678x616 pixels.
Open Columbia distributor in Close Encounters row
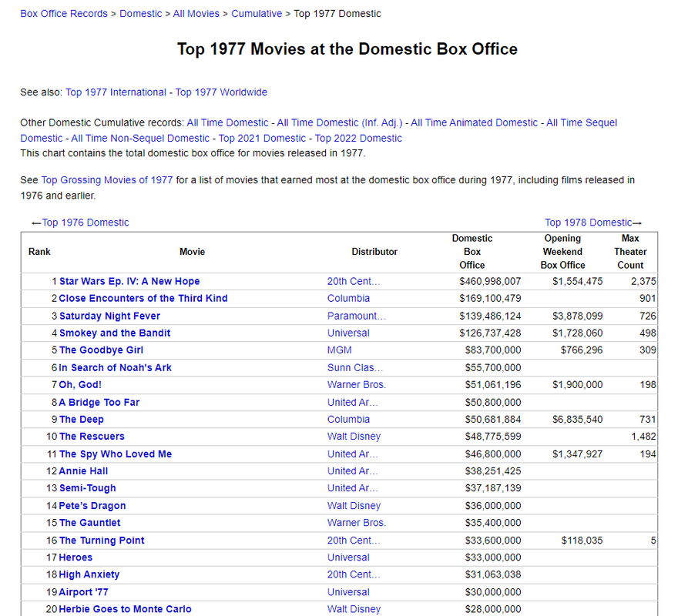coord(348,299)
